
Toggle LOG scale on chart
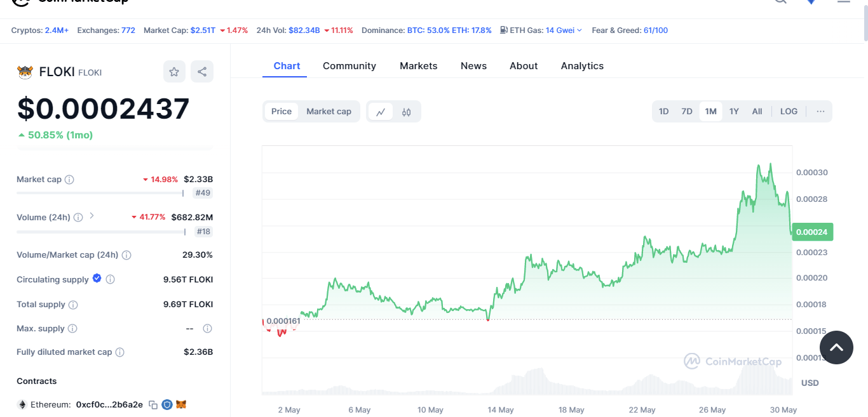tap(789, 111)
